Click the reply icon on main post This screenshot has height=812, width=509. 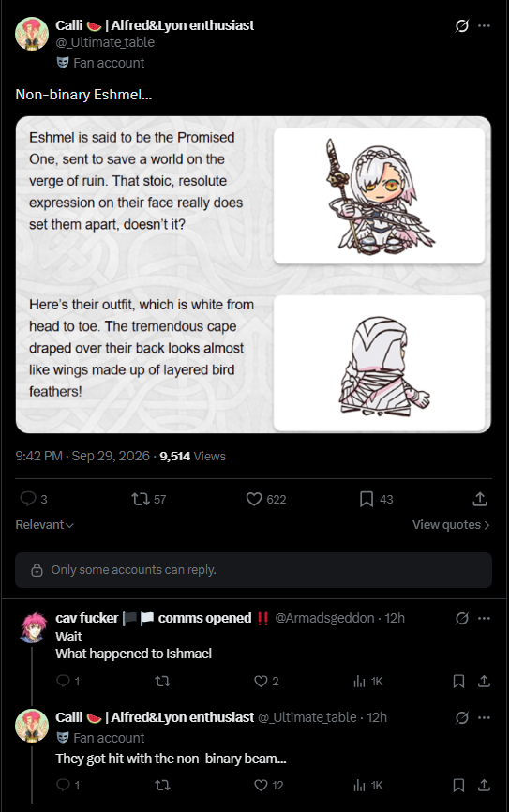(28, 499)
